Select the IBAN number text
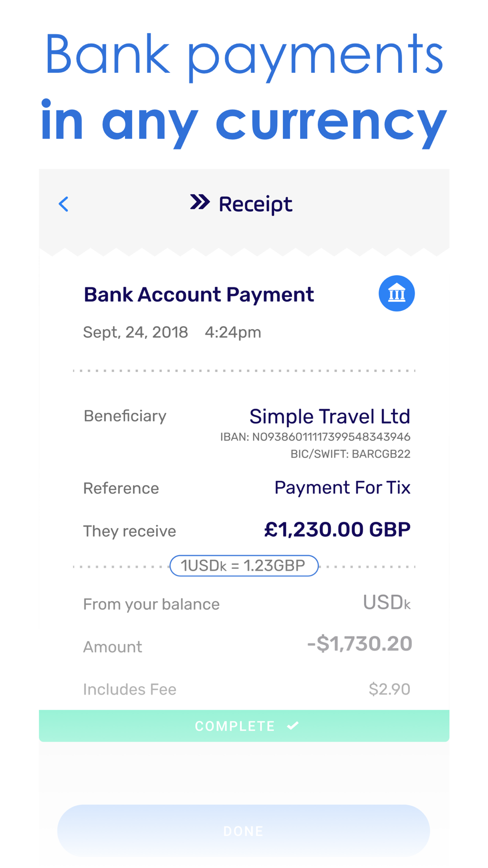488x868 pixels. pos(315,437)
